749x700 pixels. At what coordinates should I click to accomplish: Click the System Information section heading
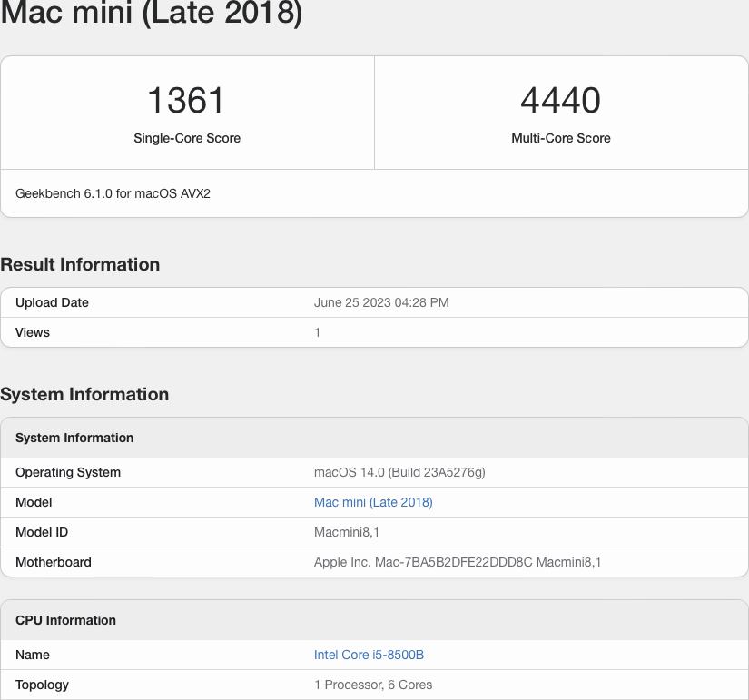84,394
